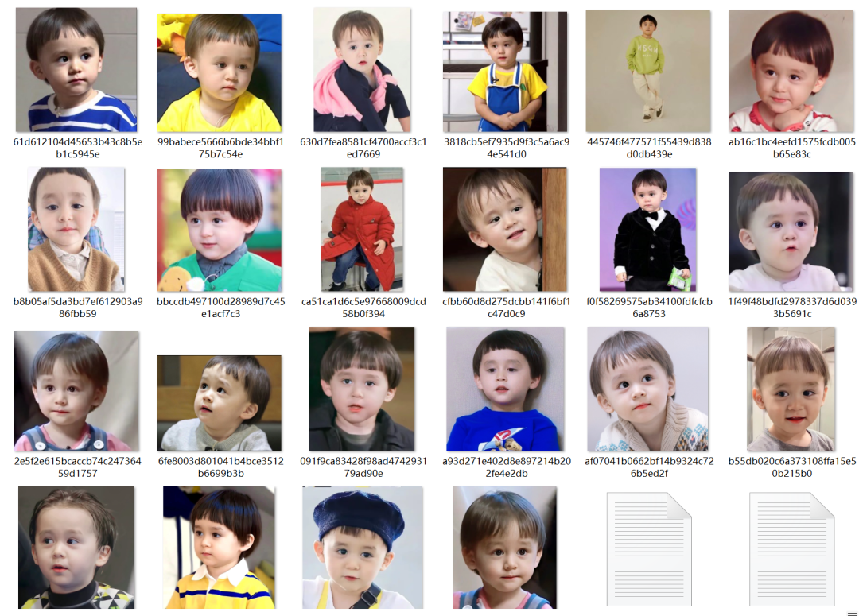Select image thumbnail of file starting 3818cb5ef793
This screenshot has height=616, width=859.
505,72
